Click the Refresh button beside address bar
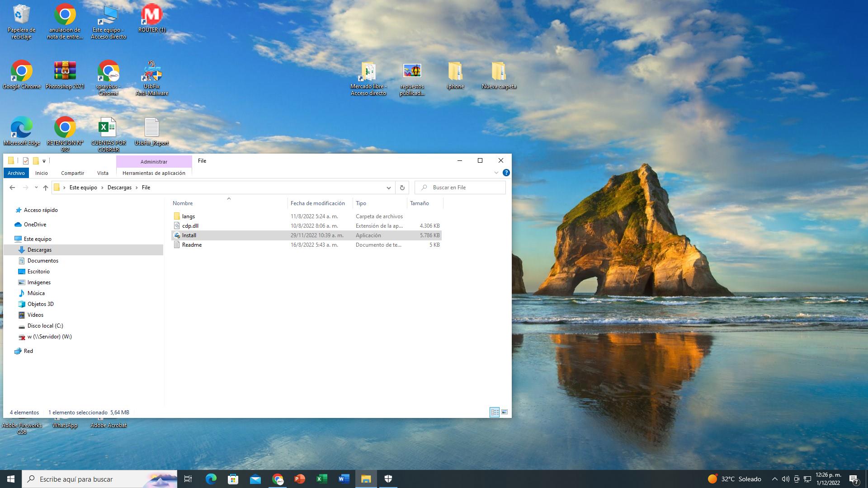This screenshot has width=868, height=488. click(402, 188)
